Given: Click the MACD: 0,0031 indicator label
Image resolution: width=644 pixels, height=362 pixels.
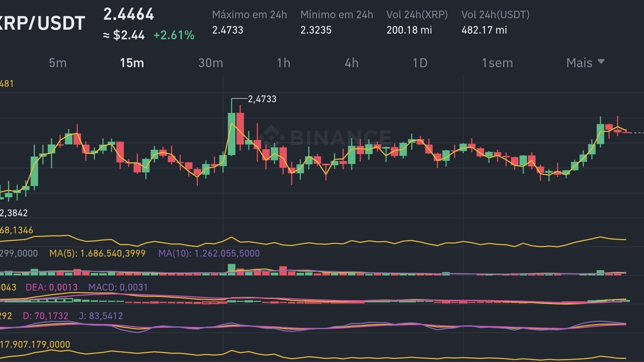Looking at the screenshot, I should click(118, 287).
